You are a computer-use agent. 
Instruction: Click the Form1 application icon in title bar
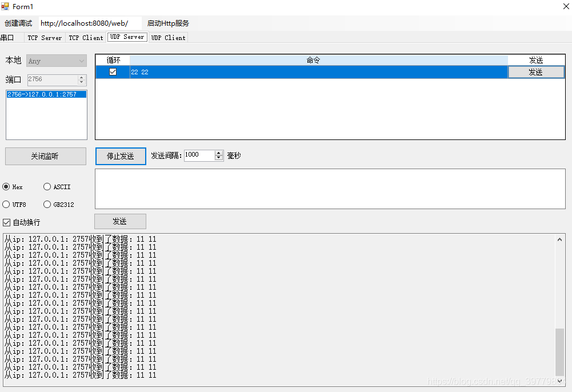pyautogui.click(x=5, y=6)
